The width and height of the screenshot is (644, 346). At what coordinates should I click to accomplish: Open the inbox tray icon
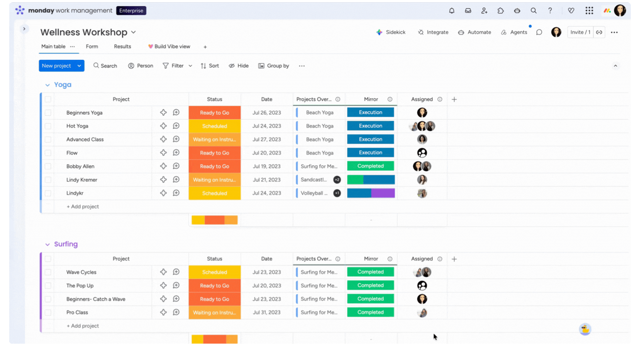(468, 11)
